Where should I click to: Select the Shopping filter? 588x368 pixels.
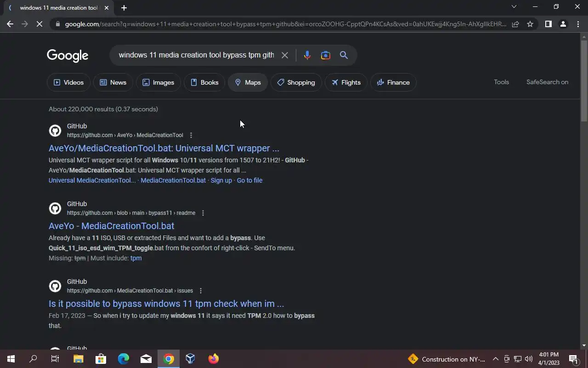point(296,82)
